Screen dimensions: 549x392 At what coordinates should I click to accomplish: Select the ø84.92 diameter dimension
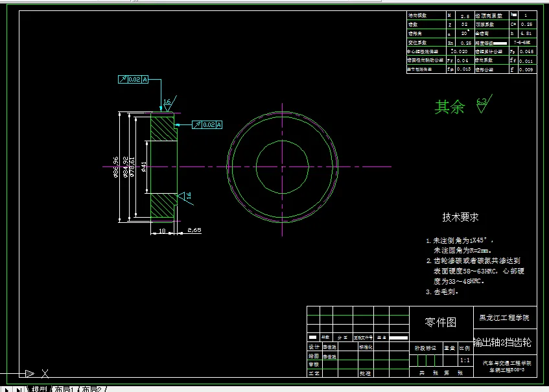(x=125, y=167)
